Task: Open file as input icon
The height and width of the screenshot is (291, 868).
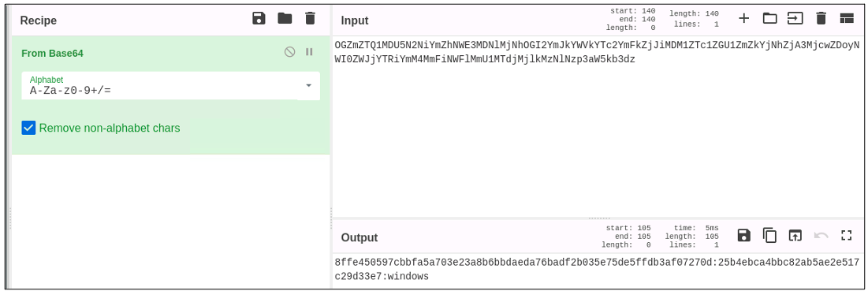Action: tap(795, 19)
